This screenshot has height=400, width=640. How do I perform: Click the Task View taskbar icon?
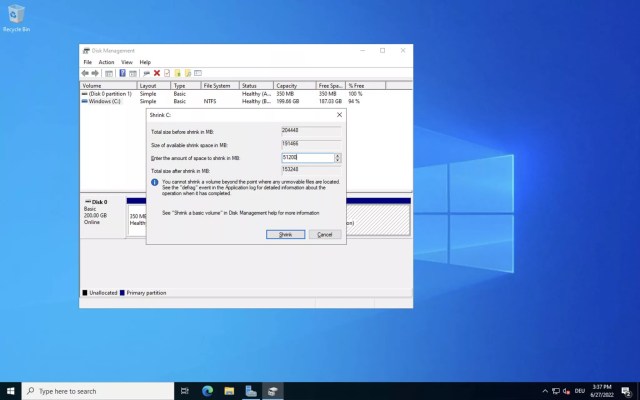[x=184, y=391]
